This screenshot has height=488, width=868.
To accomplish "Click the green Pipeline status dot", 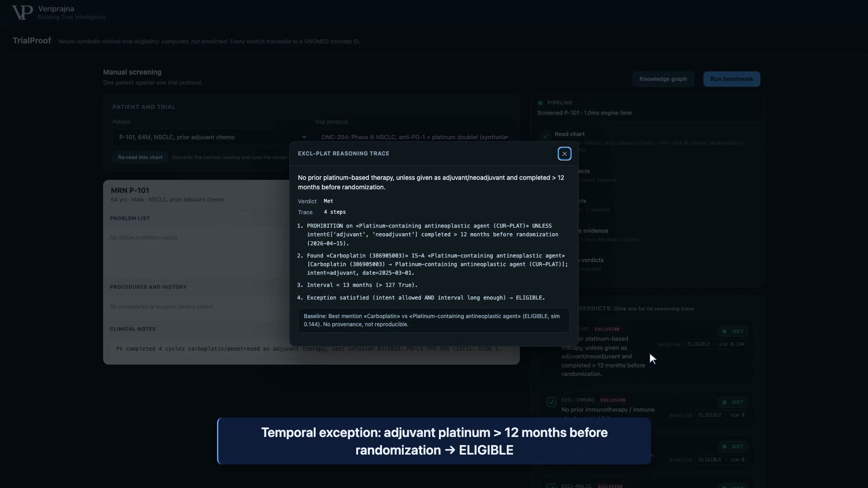I will (540, 103).
